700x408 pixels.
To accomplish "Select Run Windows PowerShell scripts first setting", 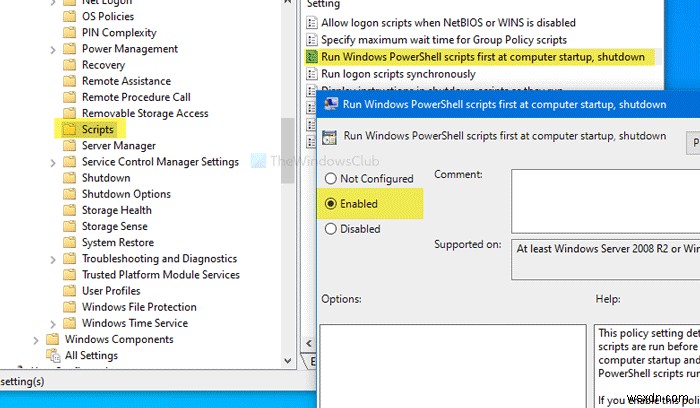I will coord(483,57).
